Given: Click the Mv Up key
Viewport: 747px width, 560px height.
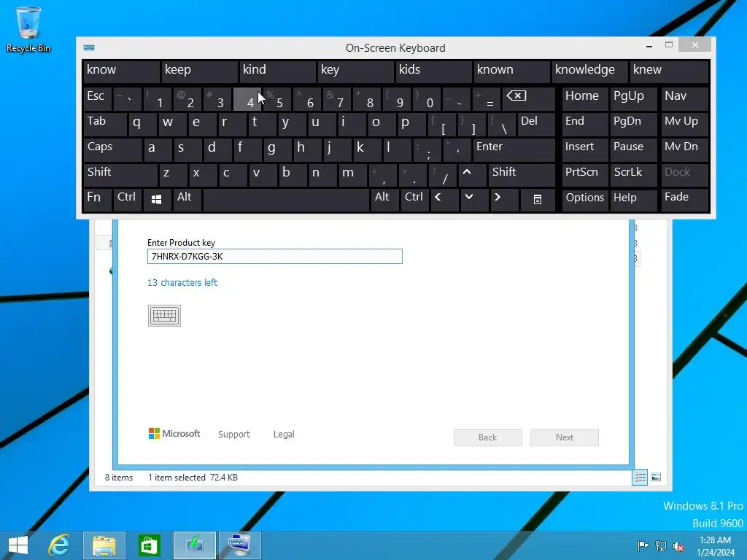Looking at the screenshot, I should [684, 124].
